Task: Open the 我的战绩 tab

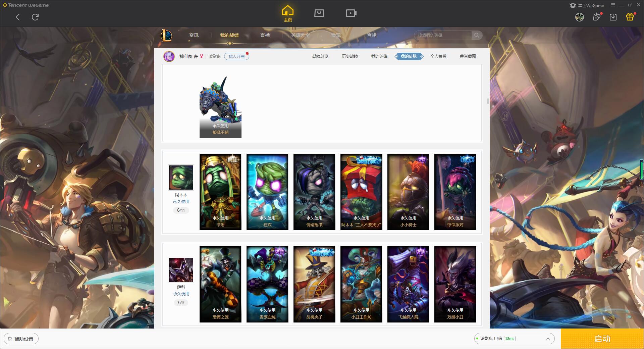Action: pos(229,35)
